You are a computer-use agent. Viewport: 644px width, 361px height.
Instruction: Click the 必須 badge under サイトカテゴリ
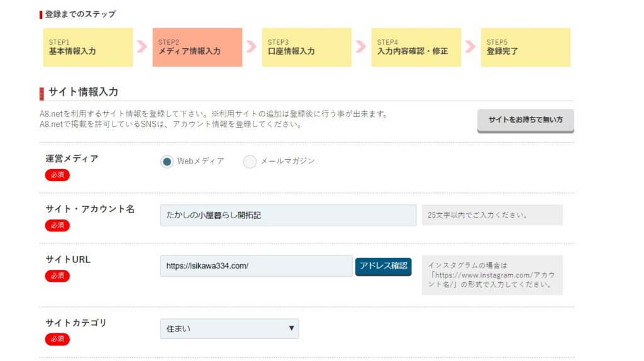point(57,339)
